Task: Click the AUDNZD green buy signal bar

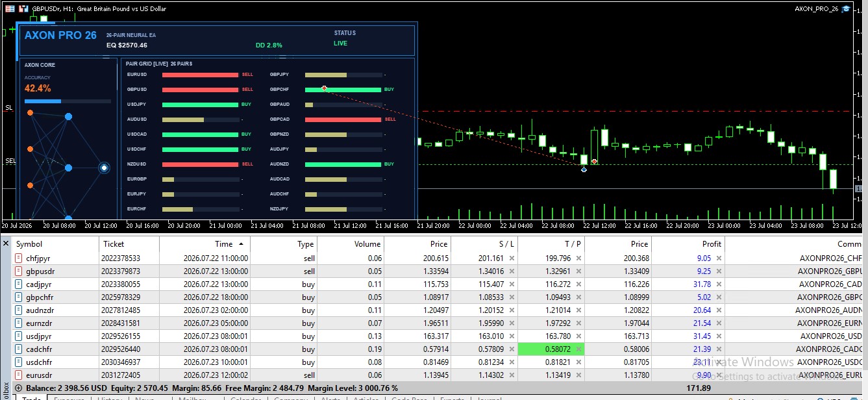Action: point(343,164)
